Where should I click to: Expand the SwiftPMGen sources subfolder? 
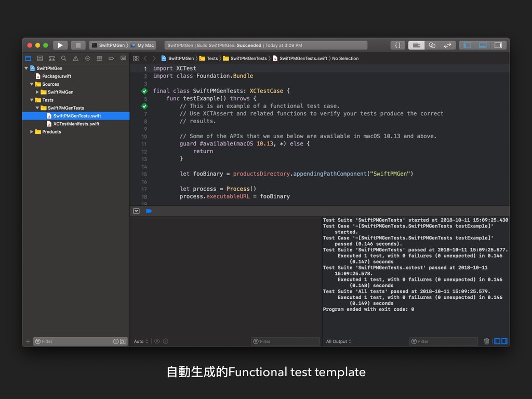tap(37, 92)
